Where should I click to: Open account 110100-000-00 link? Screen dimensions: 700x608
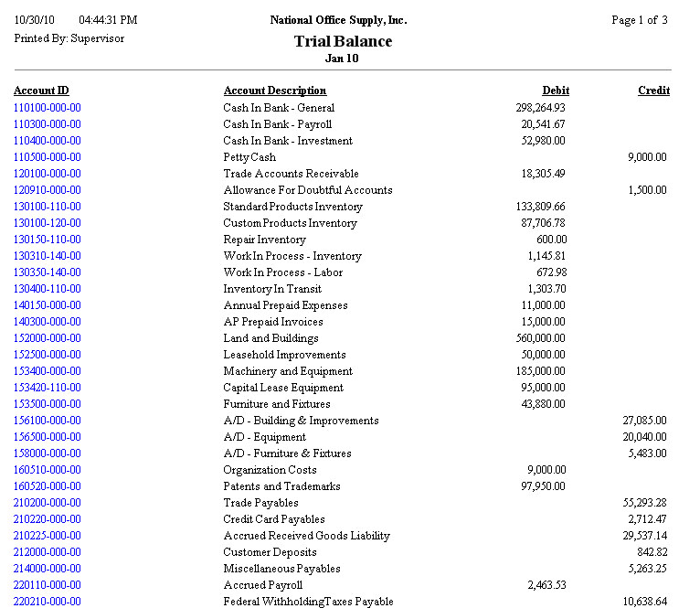coord(48,108)
